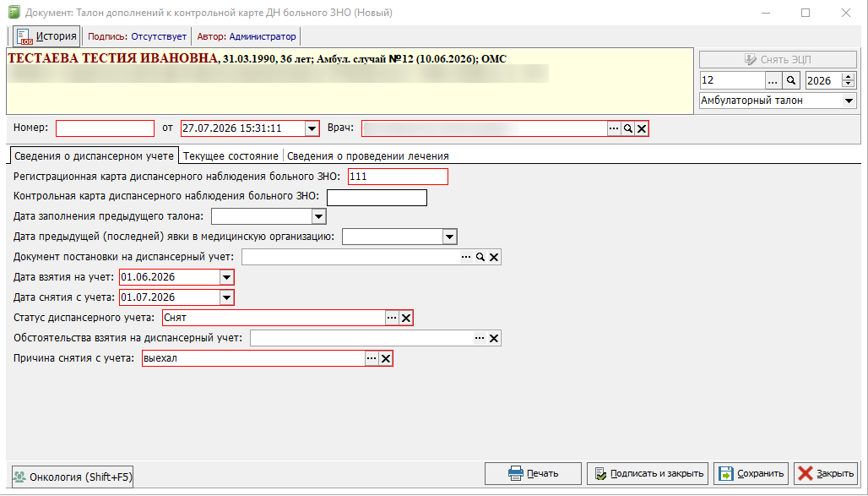This screenshot has width=868, height=496.
Task: Increase the year 2026 stepper
Action: click(849, 77)
